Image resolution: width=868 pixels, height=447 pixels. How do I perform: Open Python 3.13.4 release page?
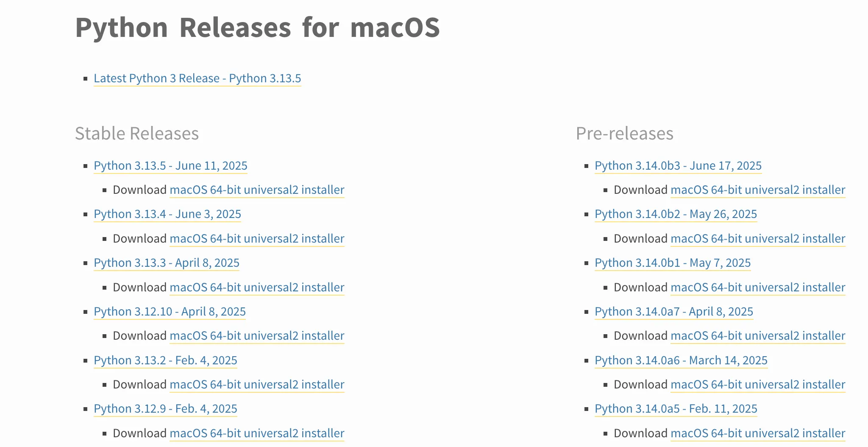tap(167, 214)
